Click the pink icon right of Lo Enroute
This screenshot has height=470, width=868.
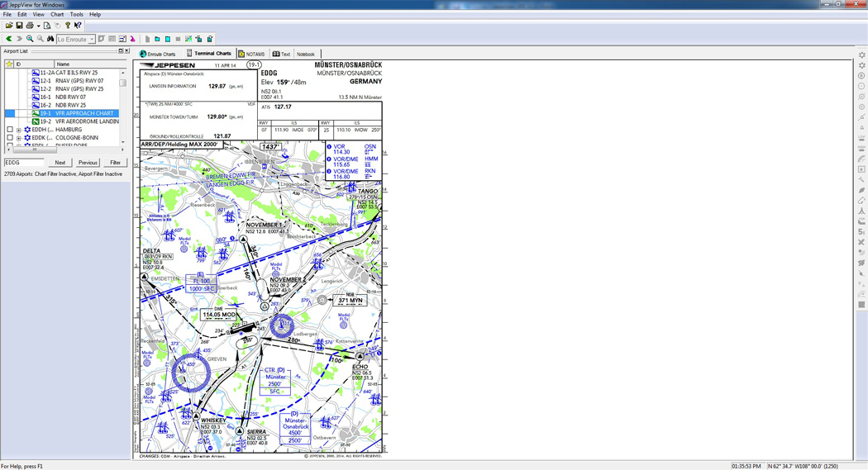click(132, 39)
